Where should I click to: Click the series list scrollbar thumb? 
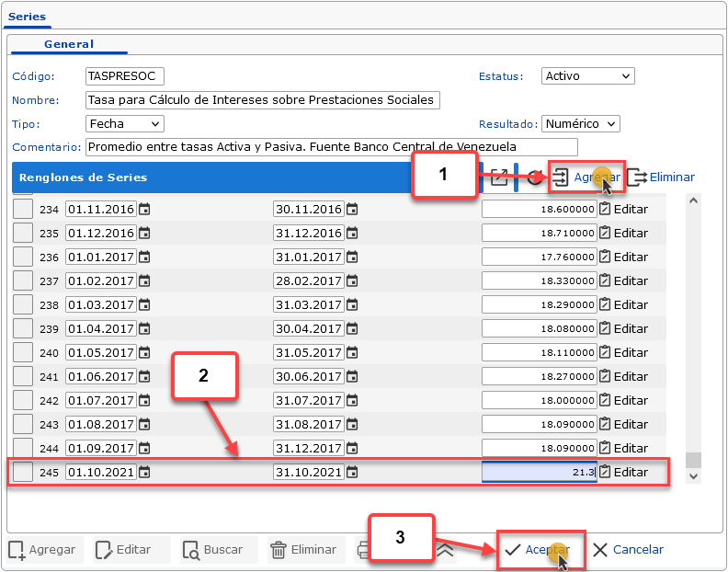pos(694,460)
